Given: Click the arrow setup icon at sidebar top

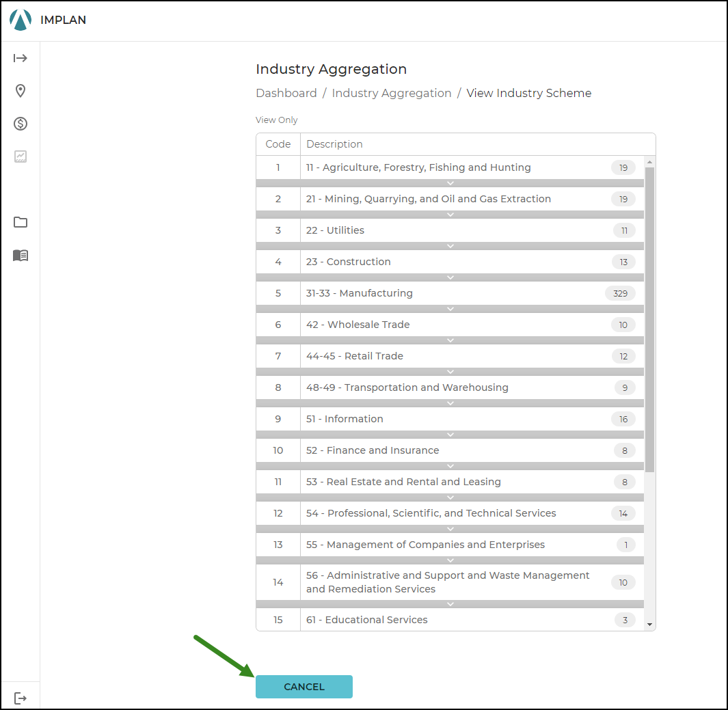Looking at the screenshot, I should (x=21, y=58).
